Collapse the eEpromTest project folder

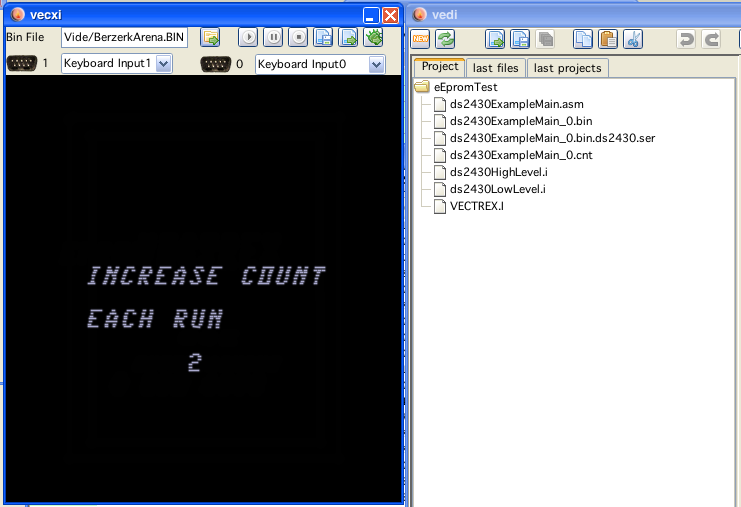[x=422, y=88]
